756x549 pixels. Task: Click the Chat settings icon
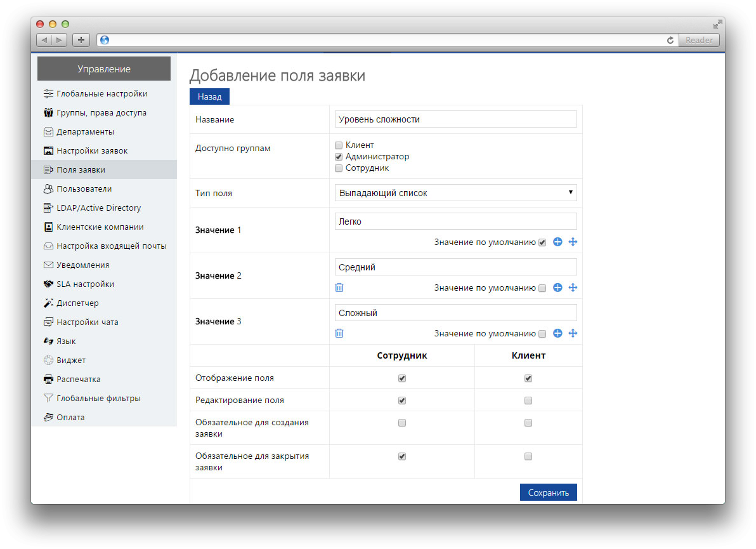tap(48, 322)
